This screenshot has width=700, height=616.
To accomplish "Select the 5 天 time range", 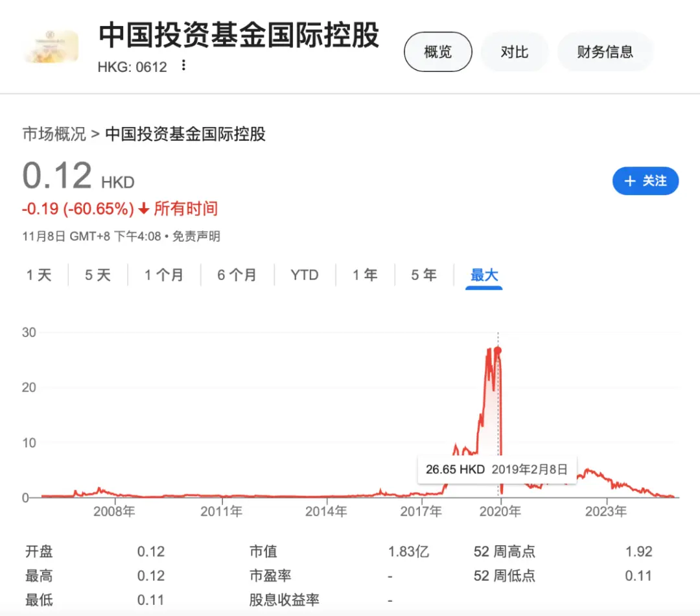I will pyautogui.click(x=98, y=275).
